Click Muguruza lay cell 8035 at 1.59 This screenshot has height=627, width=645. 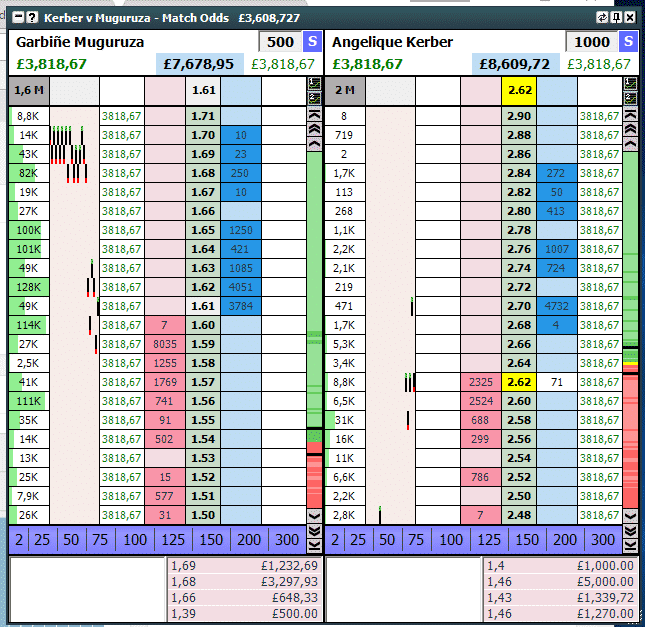point(165,344)
